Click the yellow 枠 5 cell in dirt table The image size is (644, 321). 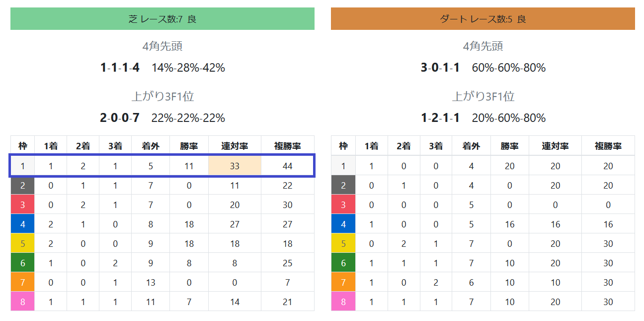(x=343, y=243)
